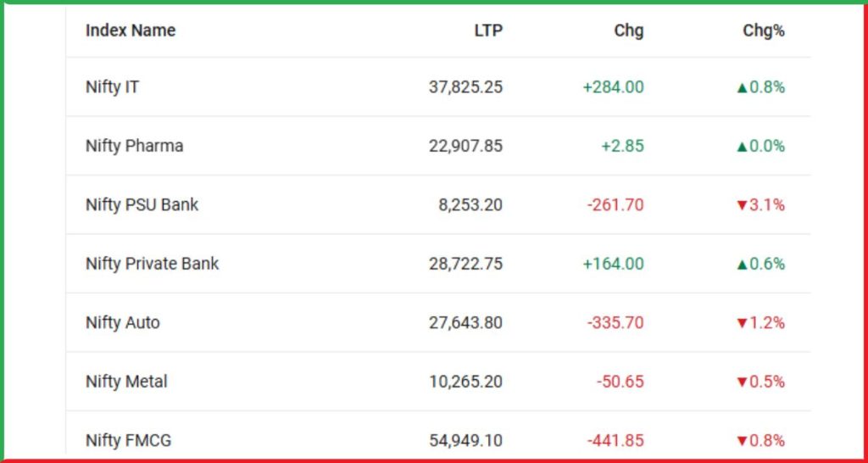868x463 pixels.
Task: Open the Nifty IT index link
Action: [x=113, y=86]
